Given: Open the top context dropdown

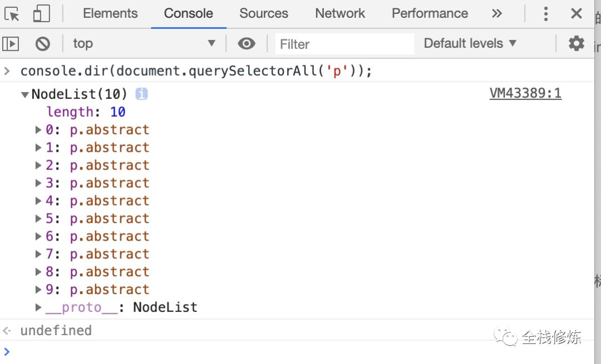Looking at the screenshot, I should [144, 43].
